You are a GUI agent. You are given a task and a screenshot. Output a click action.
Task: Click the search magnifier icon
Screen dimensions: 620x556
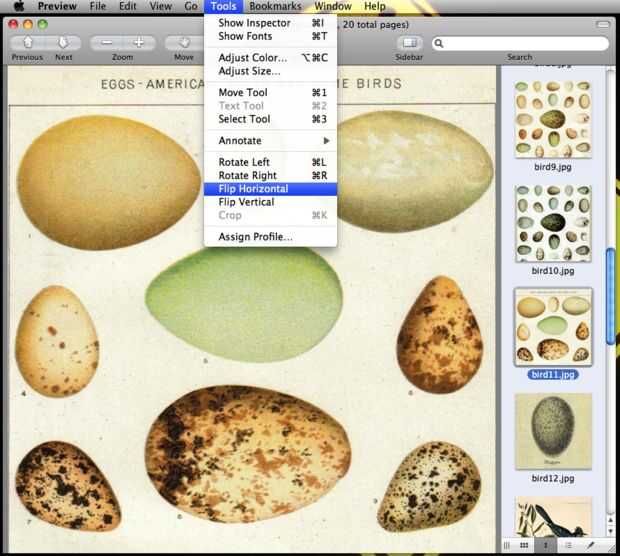click(x=439, y=43)
